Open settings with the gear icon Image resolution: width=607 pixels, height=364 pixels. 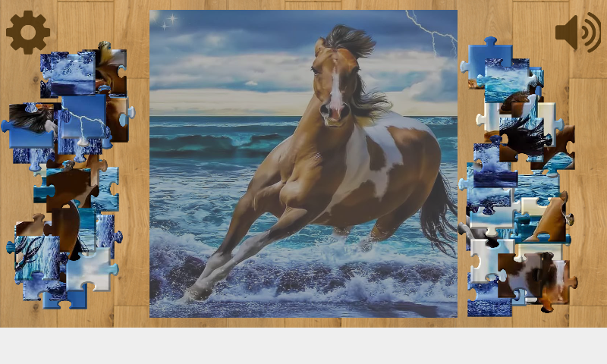click(28, 32)
